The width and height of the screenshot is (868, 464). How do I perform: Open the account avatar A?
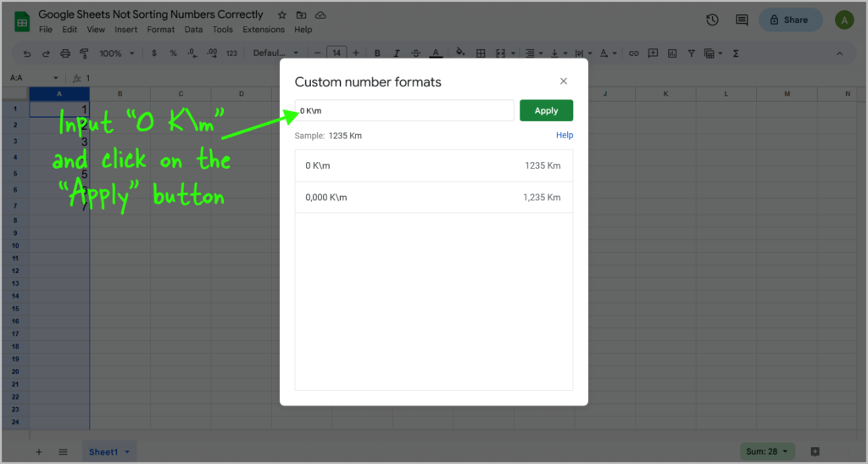[x=844, y=20]
